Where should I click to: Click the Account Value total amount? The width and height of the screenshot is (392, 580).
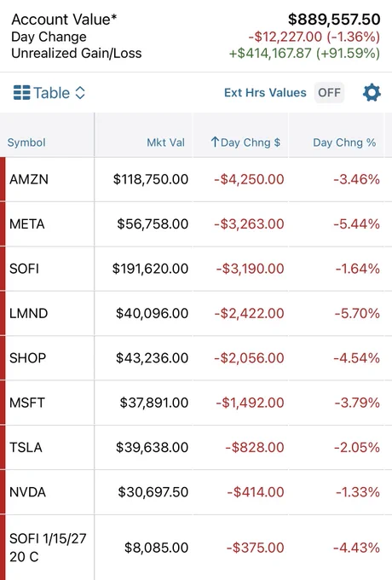(x=334, y=20)
